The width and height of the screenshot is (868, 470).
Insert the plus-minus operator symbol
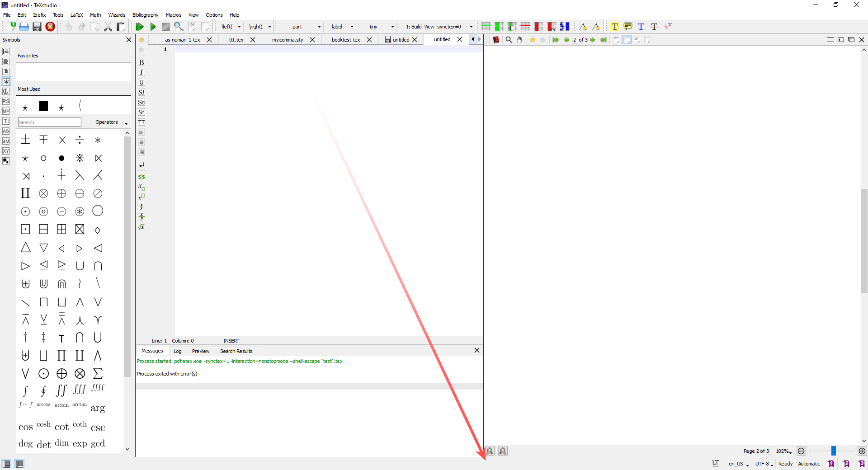point(26,140)
